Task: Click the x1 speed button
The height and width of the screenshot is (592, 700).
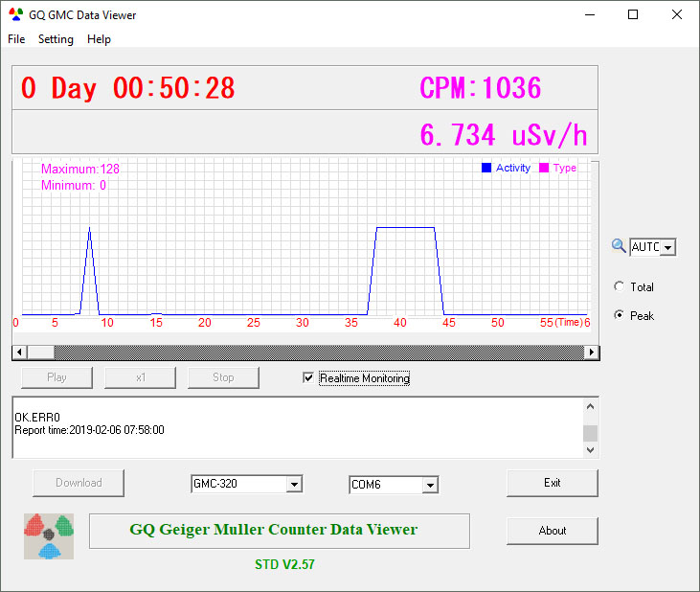Action: 140,377
